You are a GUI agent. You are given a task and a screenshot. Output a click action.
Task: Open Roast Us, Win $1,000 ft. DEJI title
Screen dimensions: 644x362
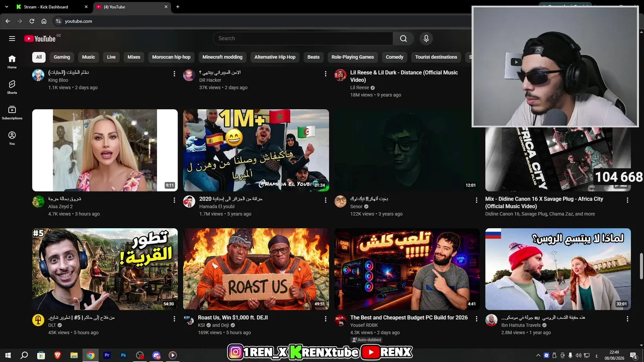pos(233,318)
